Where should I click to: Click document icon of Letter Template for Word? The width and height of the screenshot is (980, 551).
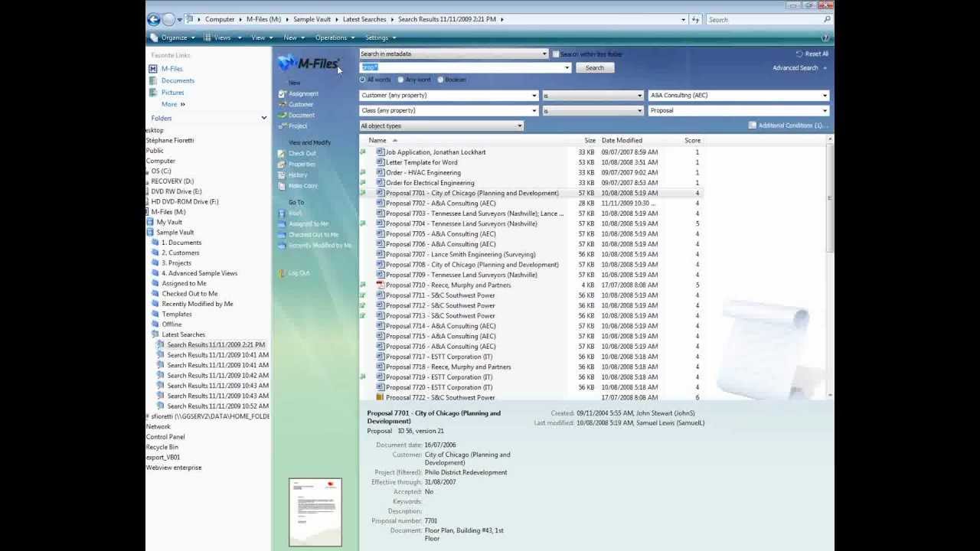pos(380,162)
